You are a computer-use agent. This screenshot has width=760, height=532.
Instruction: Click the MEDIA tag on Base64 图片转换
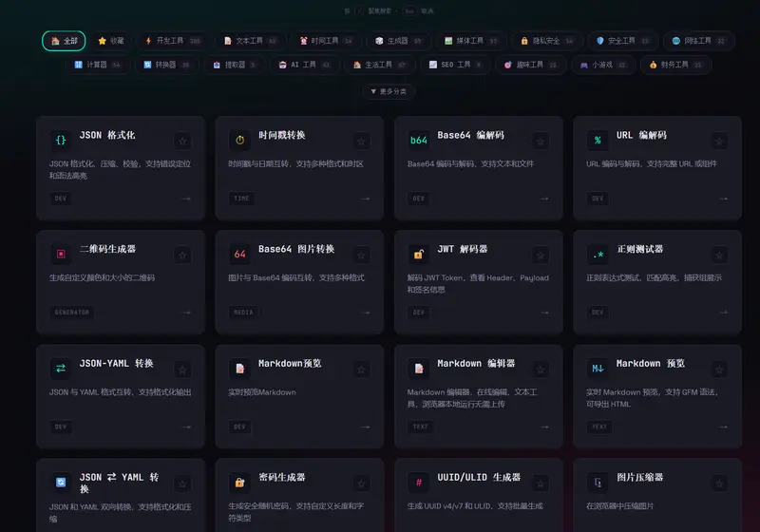tap(243, 313)
